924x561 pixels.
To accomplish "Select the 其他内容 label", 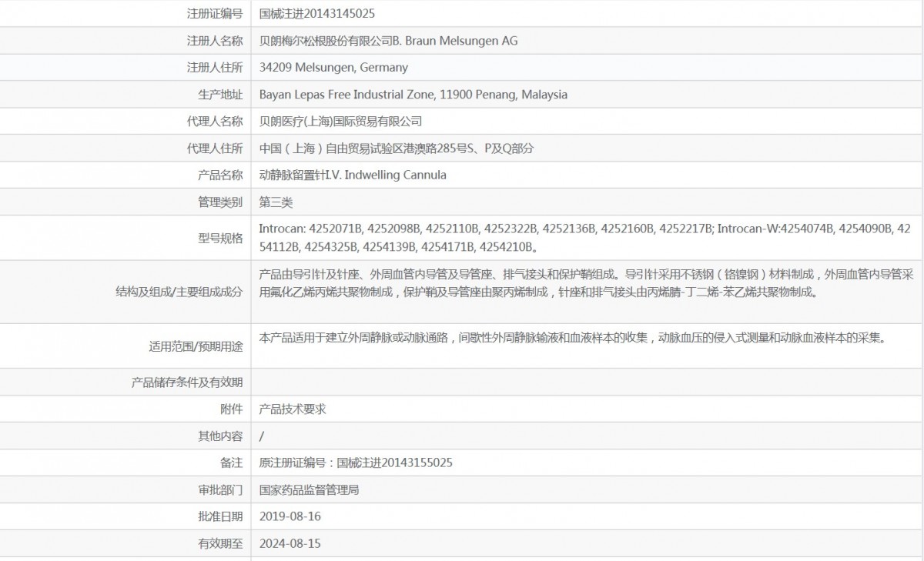I will point(220,436).
